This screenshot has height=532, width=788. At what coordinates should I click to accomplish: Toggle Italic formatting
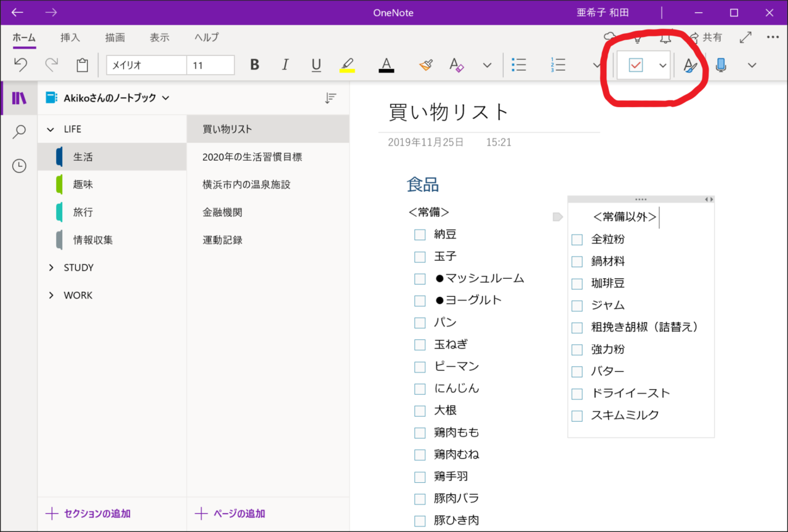(285, 65)
